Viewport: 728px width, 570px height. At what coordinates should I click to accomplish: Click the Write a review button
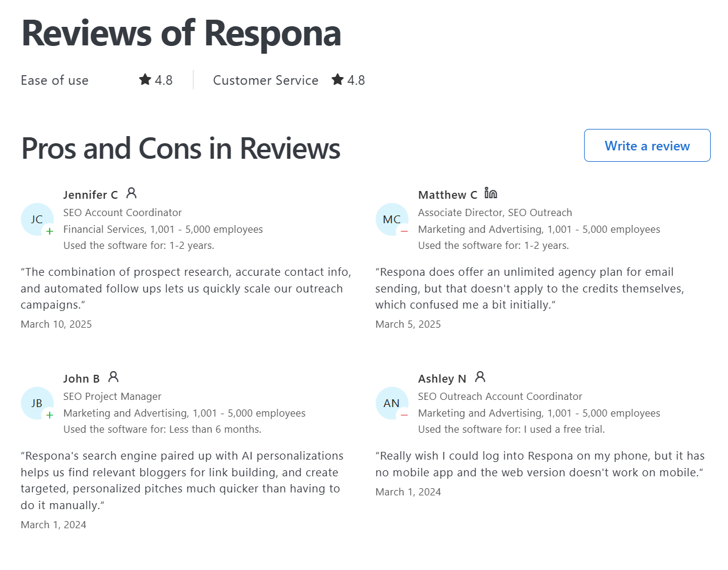pyautogui.click(x=647, y=145)
